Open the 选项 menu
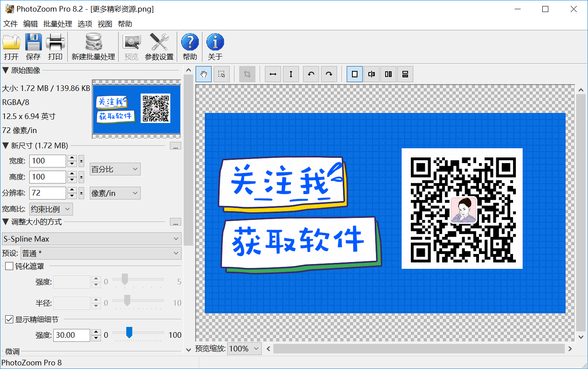 pyautogui.click(x=85, y=24)
